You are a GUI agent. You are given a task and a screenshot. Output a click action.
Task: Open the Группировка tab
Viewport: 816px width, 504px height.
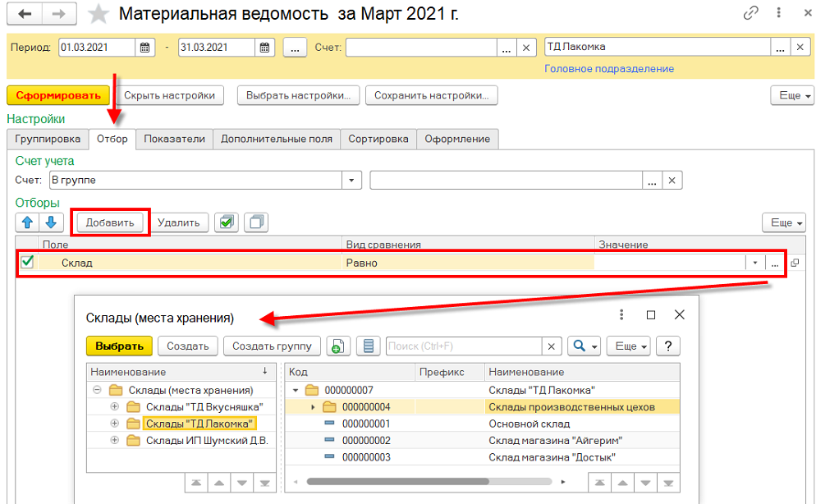(48, 139)
